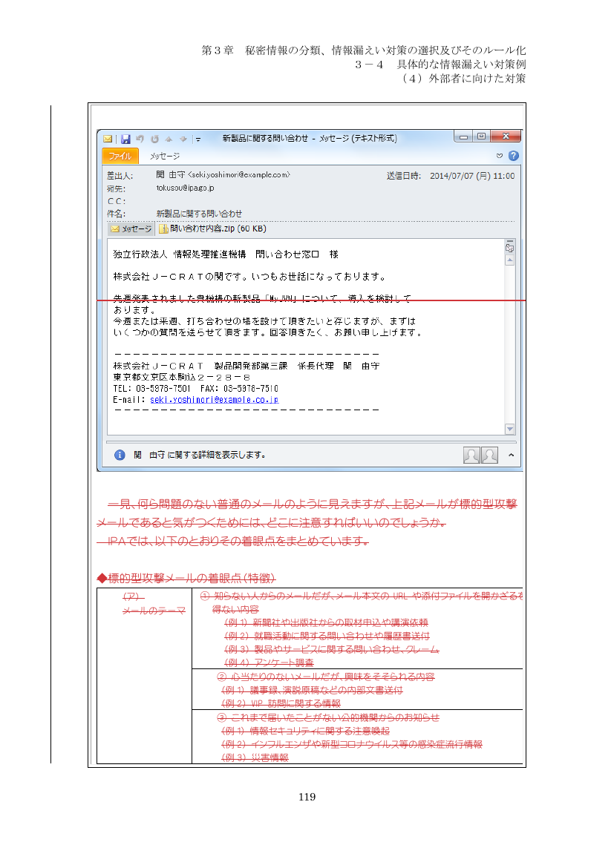Click subject line 新製品に関する問い合わせ
614x868 pixels.
coord(199,214)
